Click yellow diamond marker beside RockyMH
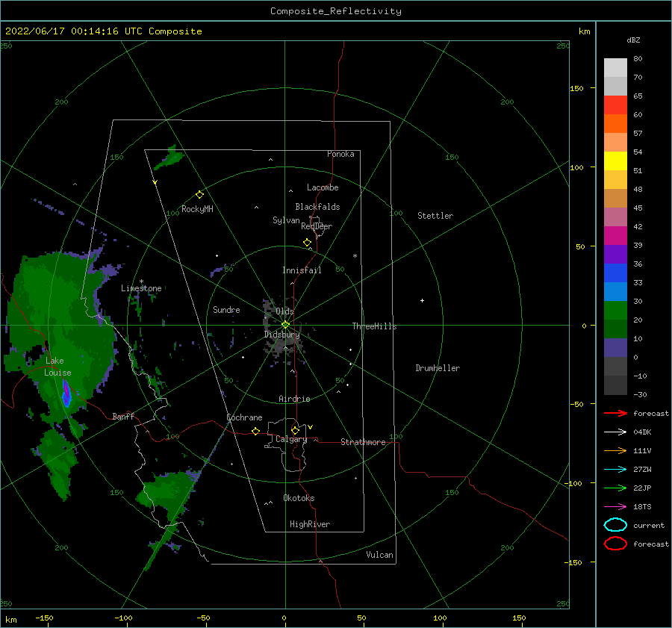The image size is (672, 628). click(x=199, y=195)
